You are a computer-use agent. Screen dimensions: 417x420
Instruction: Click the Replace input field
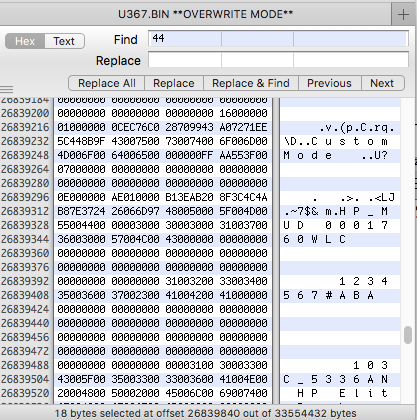278,60
